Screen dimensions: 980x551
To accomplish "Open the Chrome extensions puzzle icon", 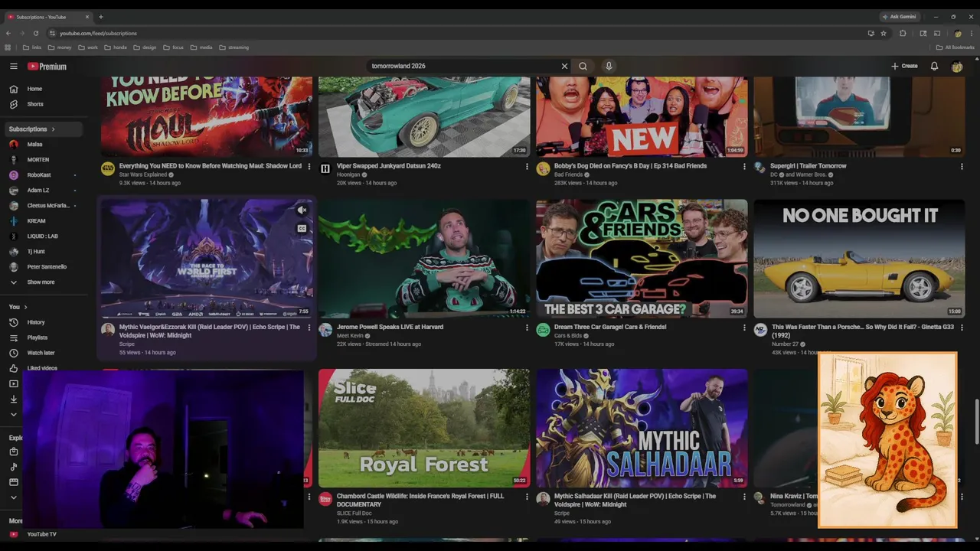I will pos(903,34).
